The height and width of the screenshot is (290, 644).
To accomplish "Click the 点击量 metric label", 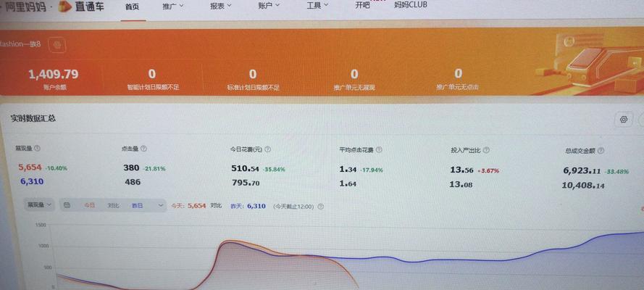I will pyautogui.click(x=130, y=149).
